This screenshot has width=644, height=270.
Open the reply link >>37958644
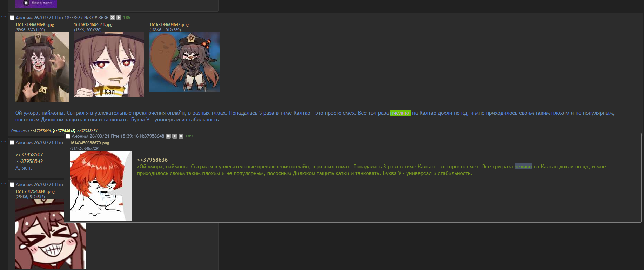click(41, 131)
